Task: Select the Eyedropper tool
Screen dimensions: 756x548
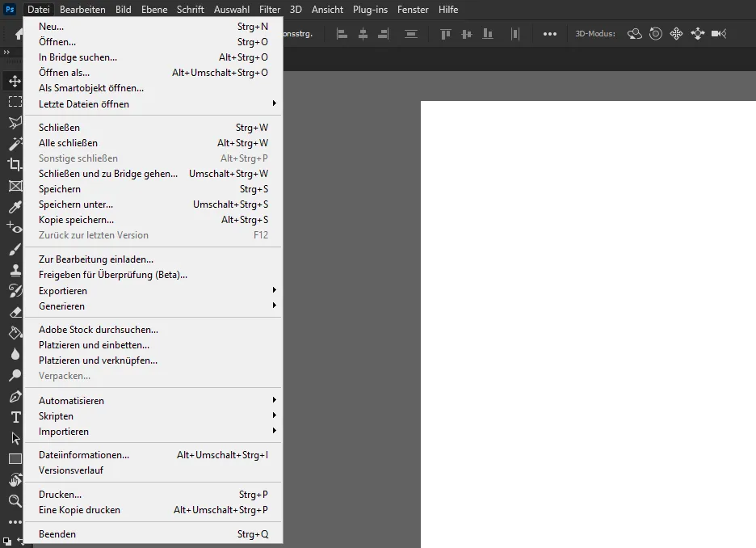Action: (15, 207)
